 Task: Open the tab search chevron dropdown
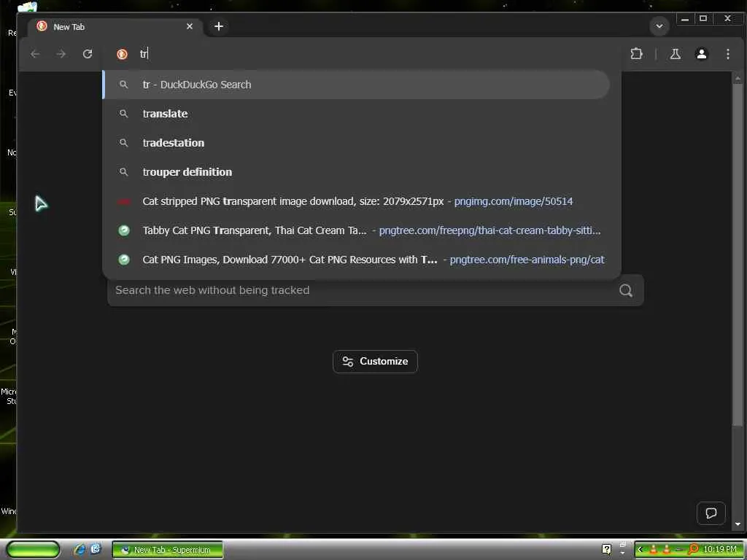click(x=659, y=26)
